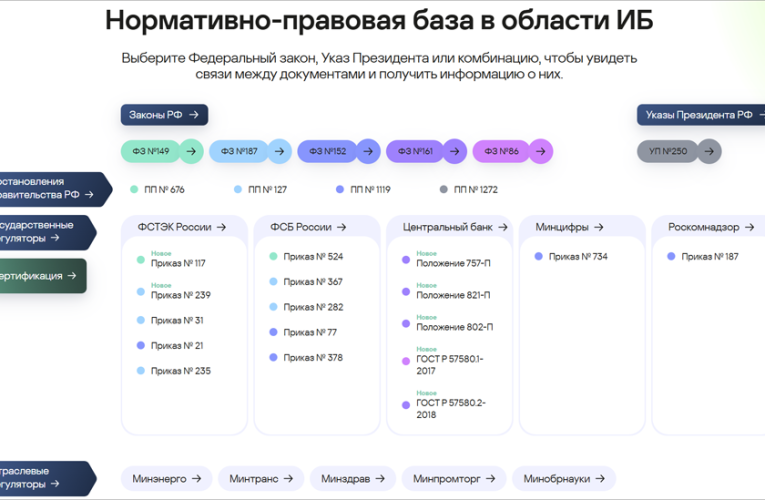Open ПП № 127 document
765x500 pixels.
[x=261, y=189]
